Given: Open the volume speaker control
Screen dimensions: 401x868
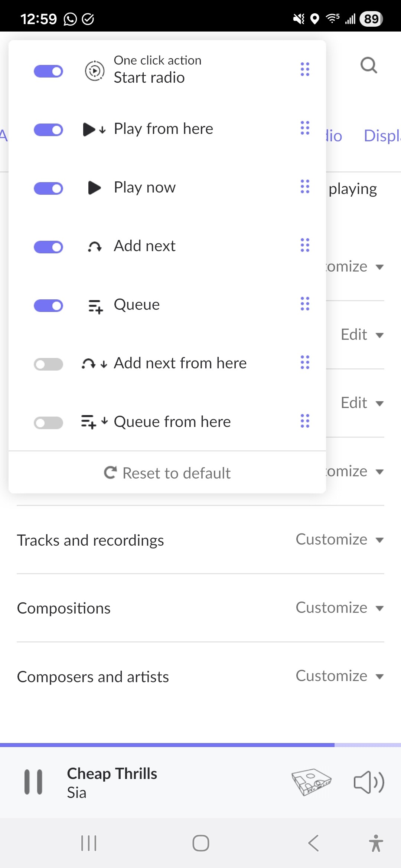Looking at the screenshot, I should tap(368, 782).
